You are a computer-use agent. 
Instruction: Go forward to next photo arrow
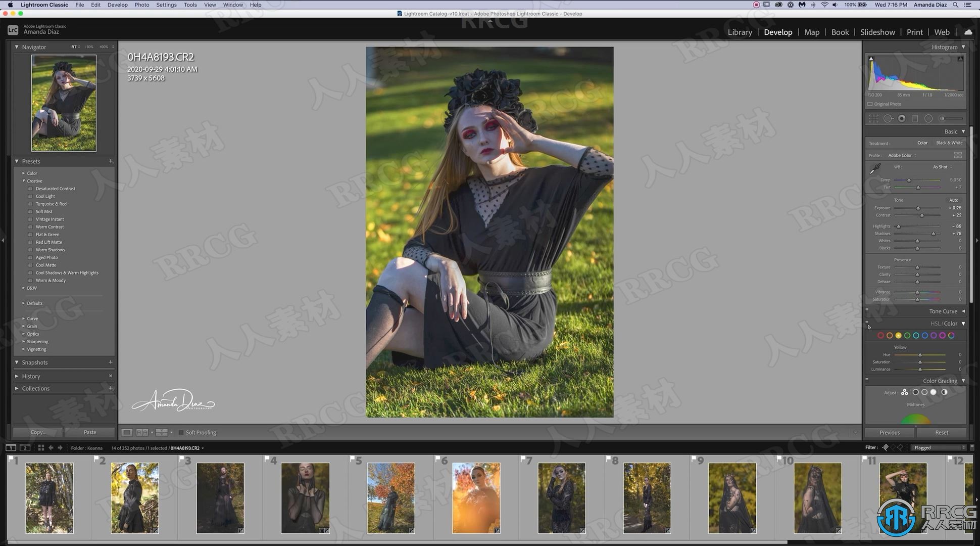pos(60,448)
